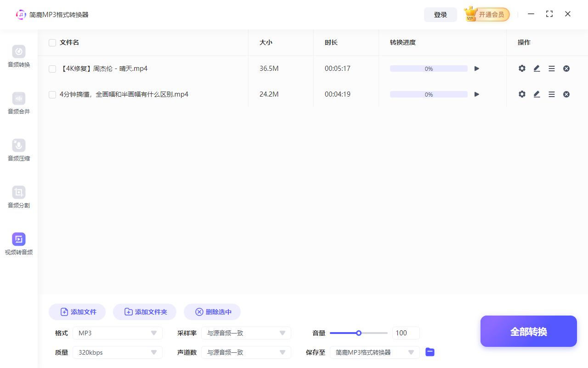Click 添加文件夹 to add a folder
588x368 pixels.
coord(145,311)
